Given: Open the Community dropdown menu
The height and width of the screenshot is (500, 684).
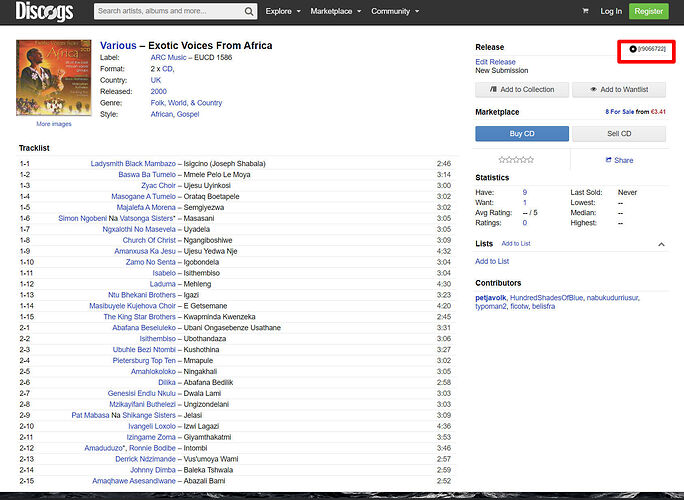Looking at the screenshot, I should [x=395, y=11].
